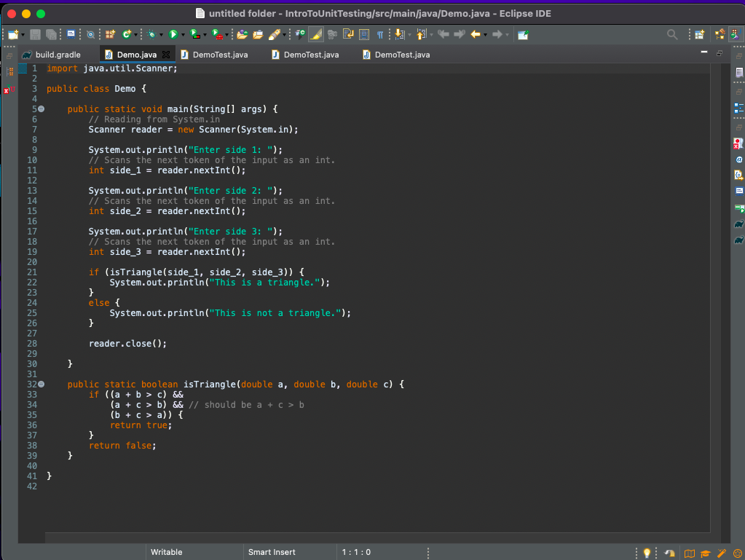Run the program with green Run button

(173, 34)
